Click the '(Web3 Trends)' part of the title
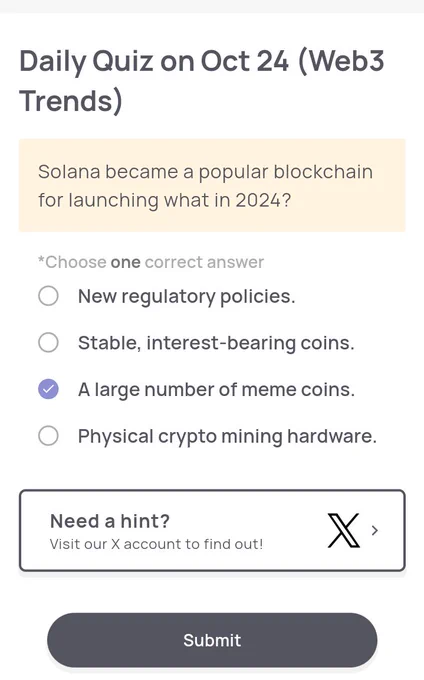 click(x=202, y=81)
